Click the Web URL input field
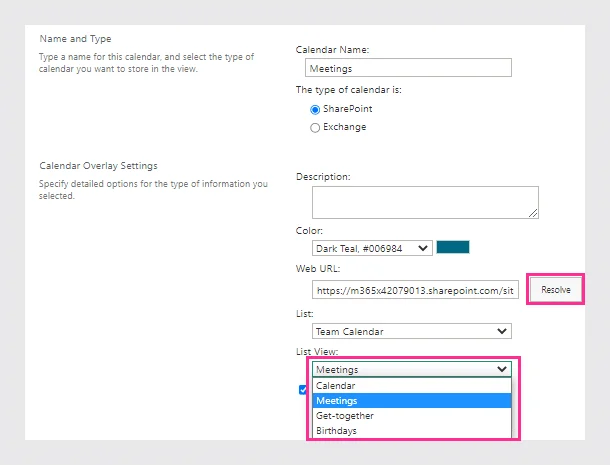 [415, 290]
